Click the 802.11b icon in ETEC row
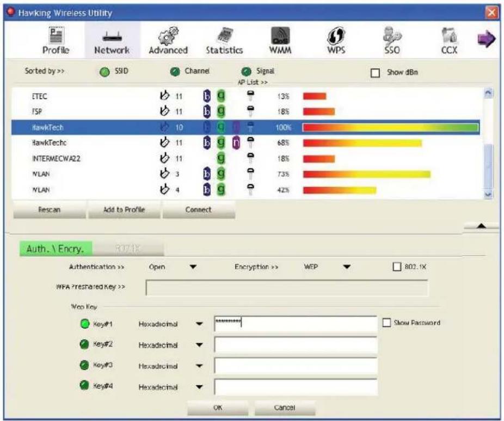This screenshot has height=421, width=504. (207, 96)
